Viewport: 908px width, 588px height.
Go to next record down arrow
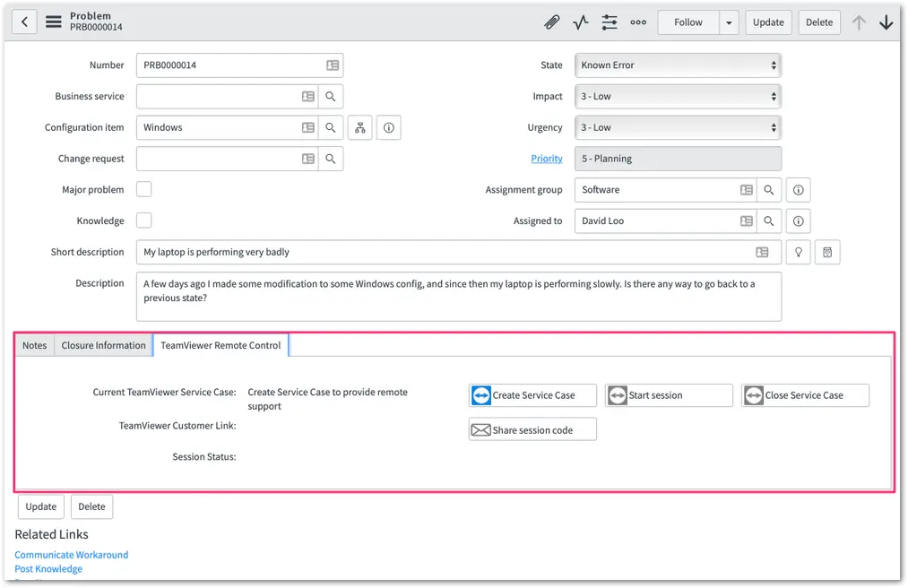886,22
